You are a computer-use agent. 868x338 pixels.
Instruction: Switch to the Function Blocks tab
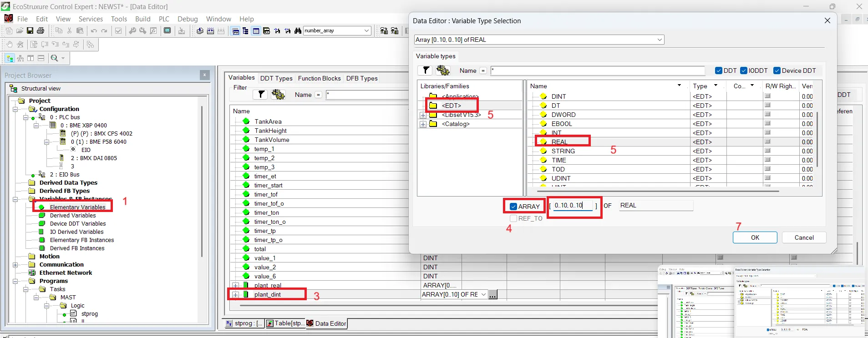coord(319,78)
